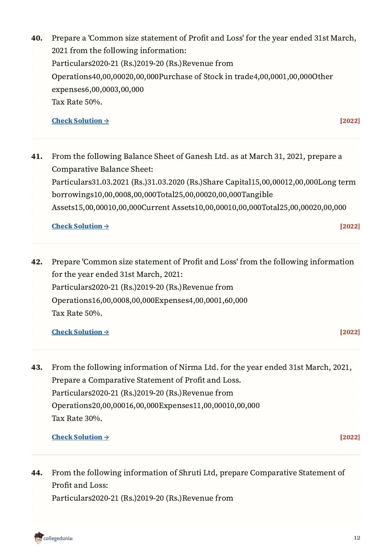Select question number 44 heading
The height and width of the screenshot is (555, 392).
click(37, 473)
